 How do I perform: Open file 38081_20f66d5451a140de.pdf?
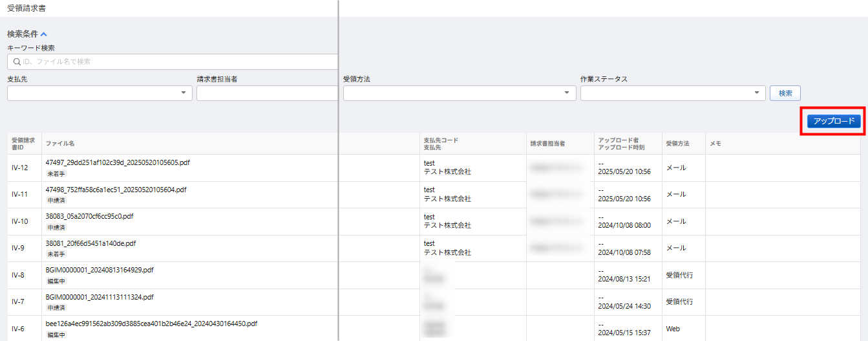click(90, 243)
